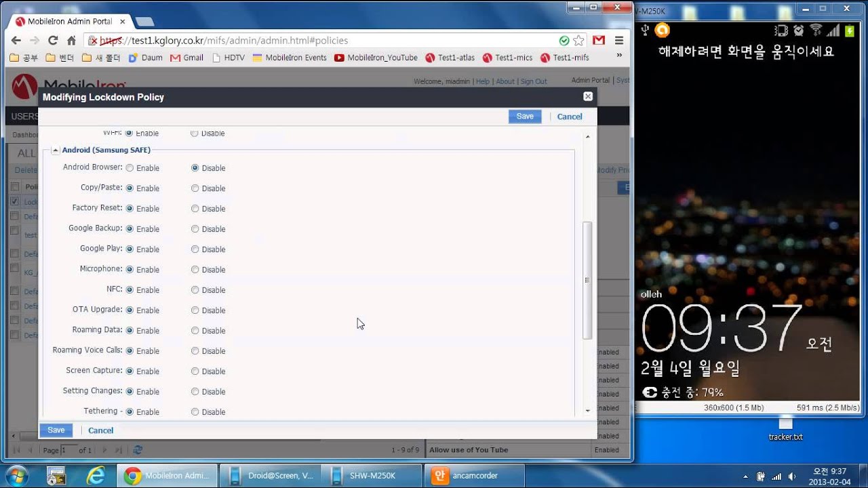The height and width of the screenshot is (488, 868).
Task: Open Internet Explorer from taskbar
Action: click(96, 476)
